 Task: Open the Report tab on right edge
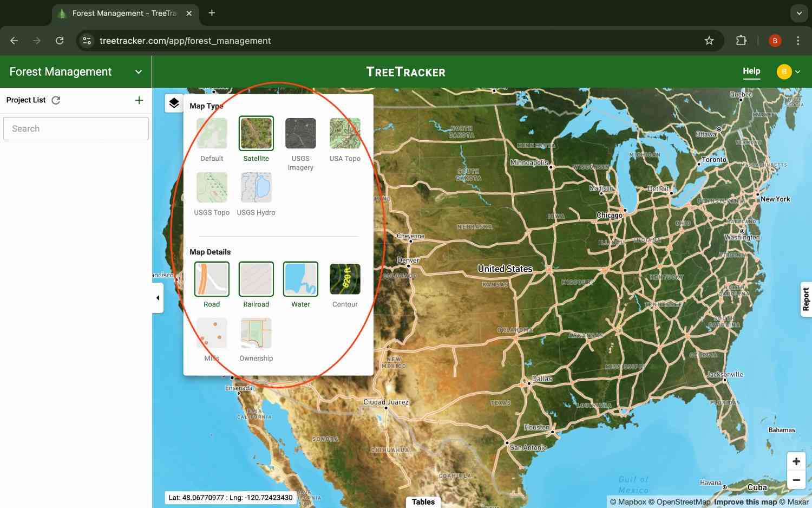[x=806, y=299]
